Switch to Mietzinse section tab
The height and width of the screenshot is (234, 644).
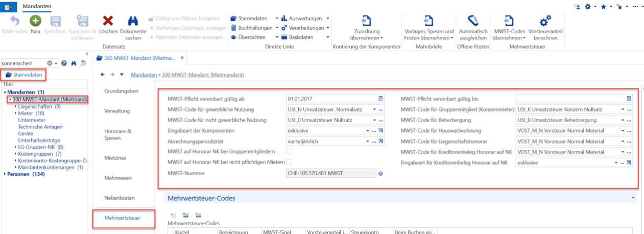click(x=115, y=158)
